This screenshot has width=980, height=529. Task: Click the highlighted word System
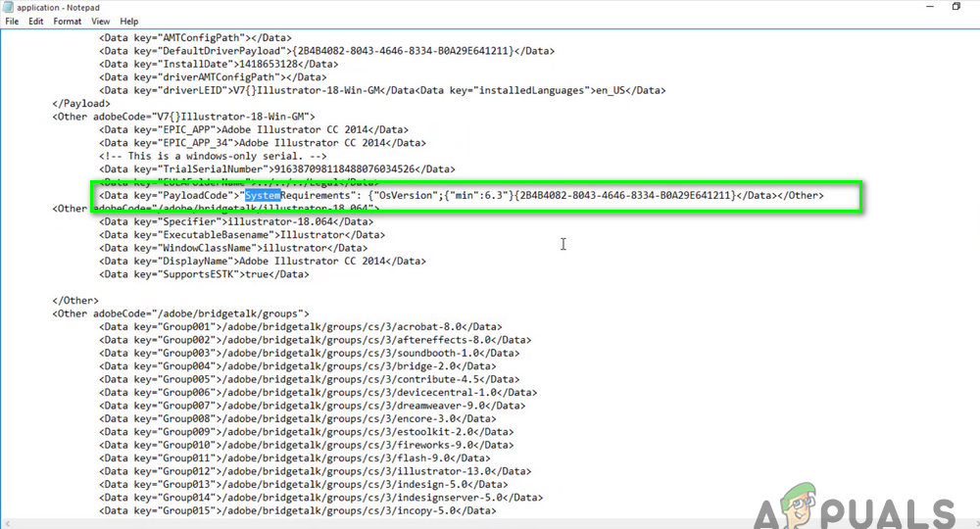tap(263, 196)
